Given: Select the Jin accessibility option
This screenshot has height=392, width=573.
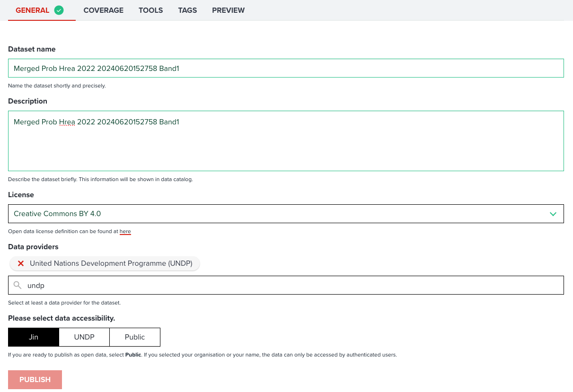Looking at the screenshot, I should [x=33, y=337].
